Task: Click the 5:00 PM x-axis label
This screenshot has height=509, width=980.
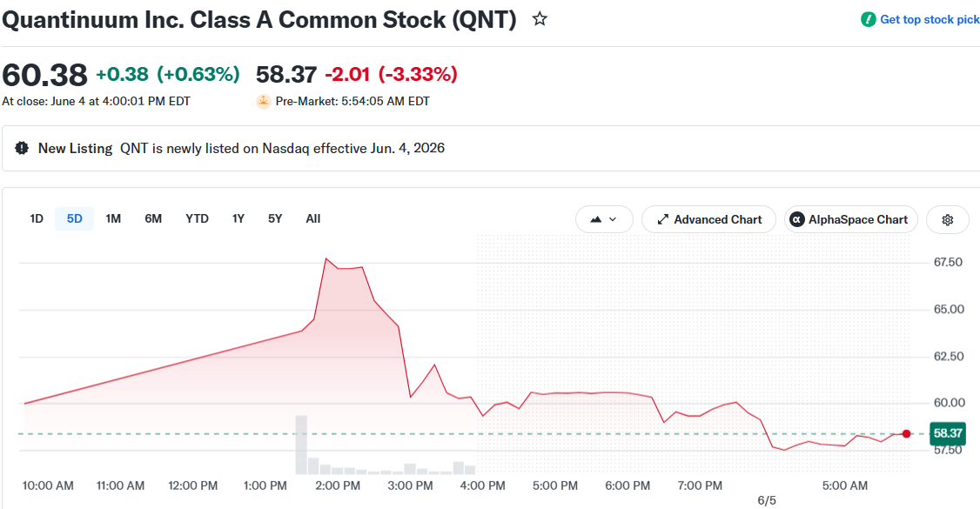Action: click(x=555, y=486)
